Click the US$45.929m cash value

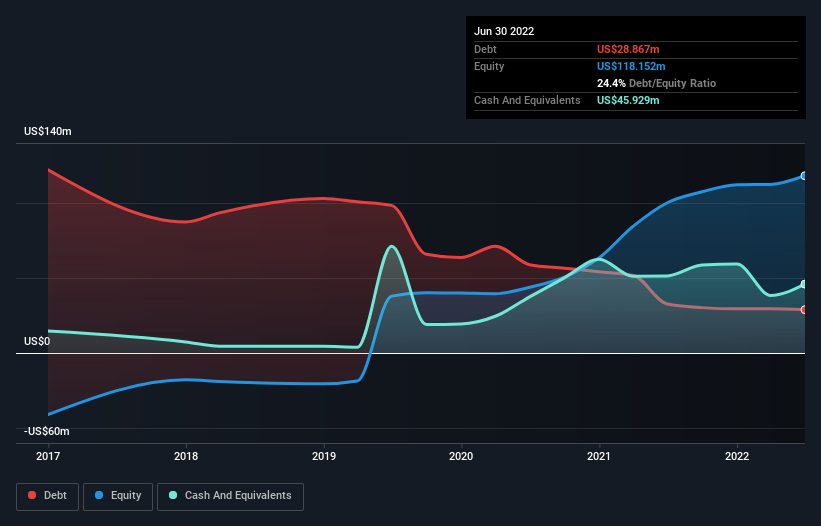tap(628, 100)
